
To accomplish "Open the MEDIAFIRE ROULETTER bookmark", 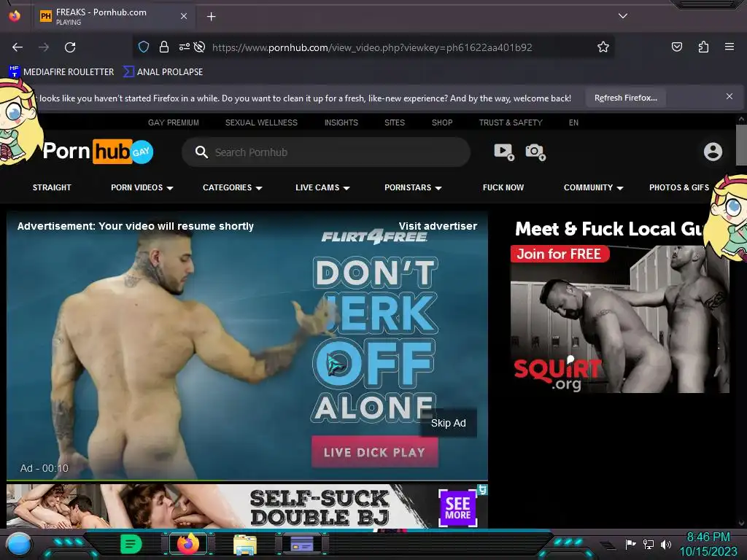I will click(61, 72).
